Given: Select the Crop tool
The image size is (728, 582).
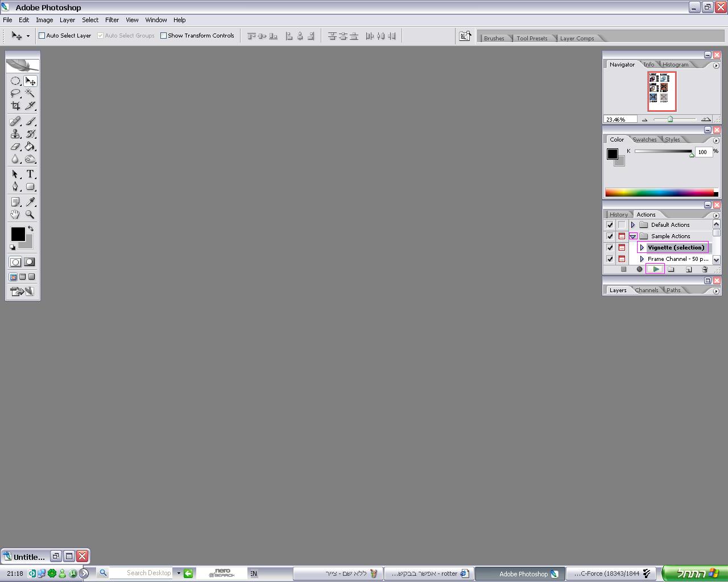Looking at the screenshot, I should (15, 106).
